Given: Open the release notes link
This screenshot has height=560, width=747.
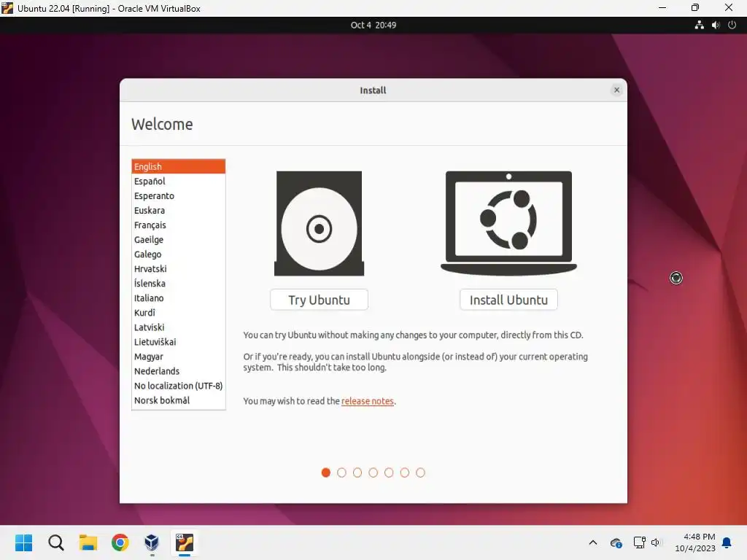Looking at the screenshot, I should (x=368, y=401).
